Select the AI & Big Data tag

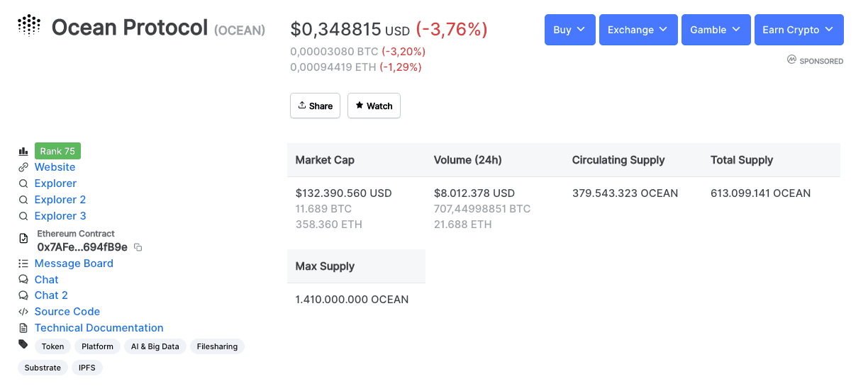coord(155,346)
